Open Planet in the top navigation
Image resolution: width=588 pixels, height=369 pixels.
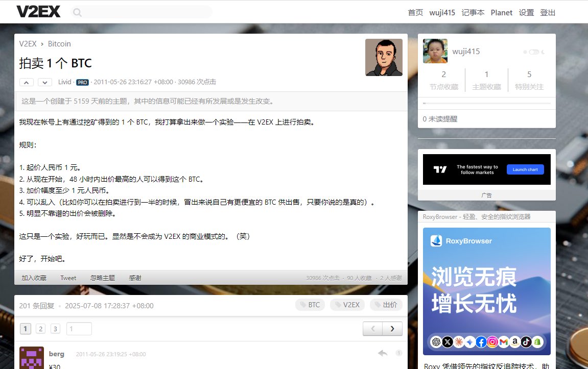[501, 13]
